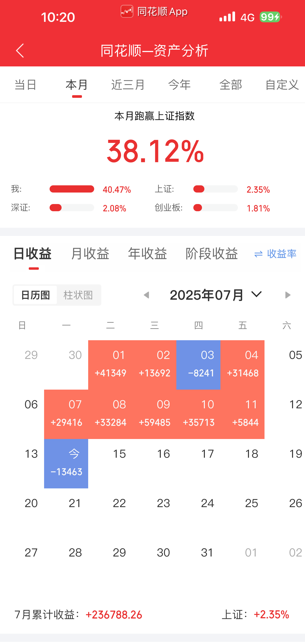Tap my 40.47% return bar
This screenshot has width=305, height=644.
(x=72, y=189)
